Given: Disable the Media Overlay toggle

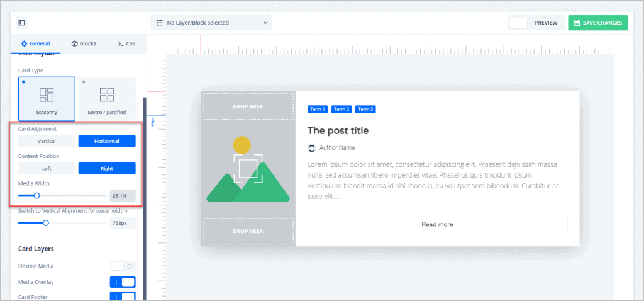Looking at the screenshot, I should [123, 281].
